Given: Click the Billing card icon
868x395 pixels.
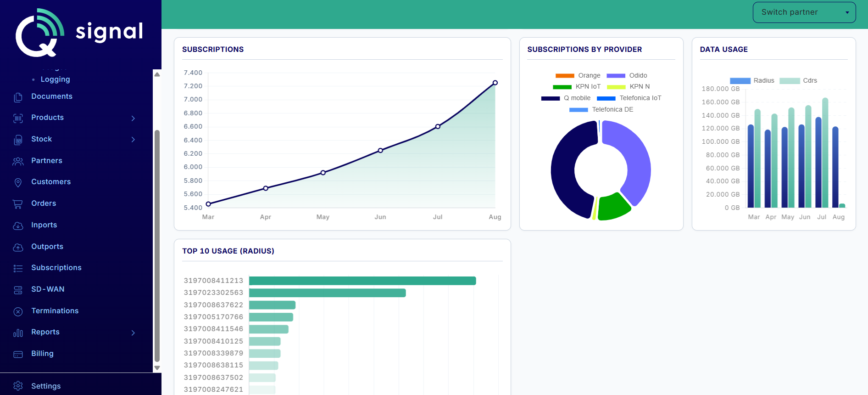Looking at the screenshot, I should (18, 354).
